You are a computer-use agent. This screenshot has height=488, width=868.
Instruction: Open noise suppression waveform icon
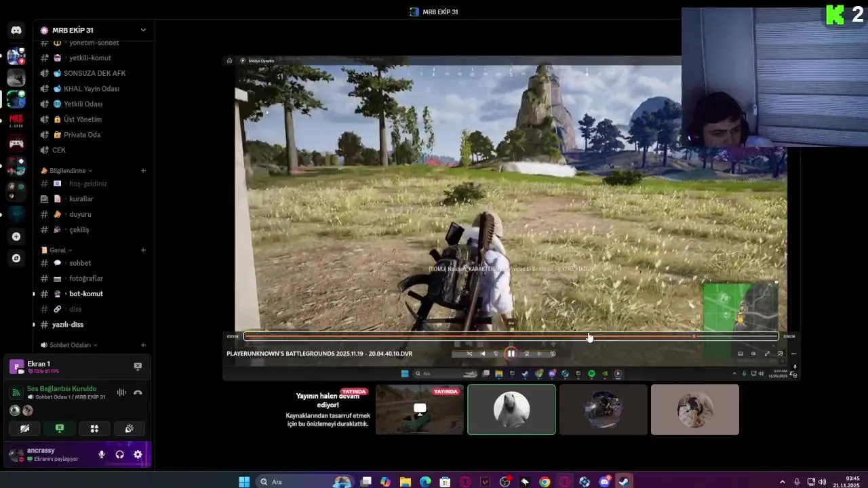tap(121, 392)
